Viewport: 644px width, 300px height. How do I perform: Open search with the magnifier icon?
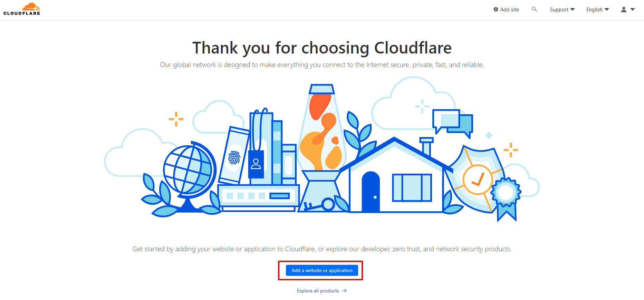535,9
